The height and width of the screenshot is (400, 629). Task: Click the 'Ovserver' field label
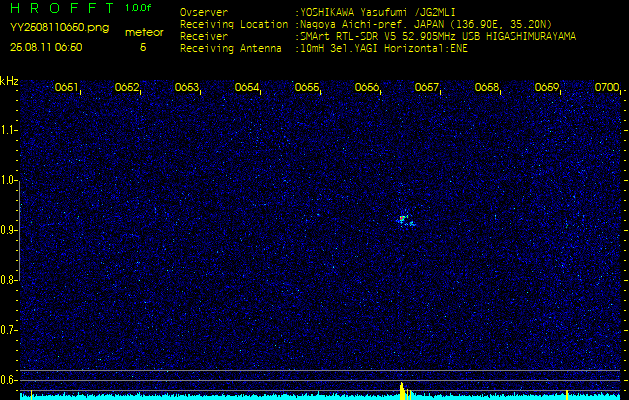tap(204, 12)
